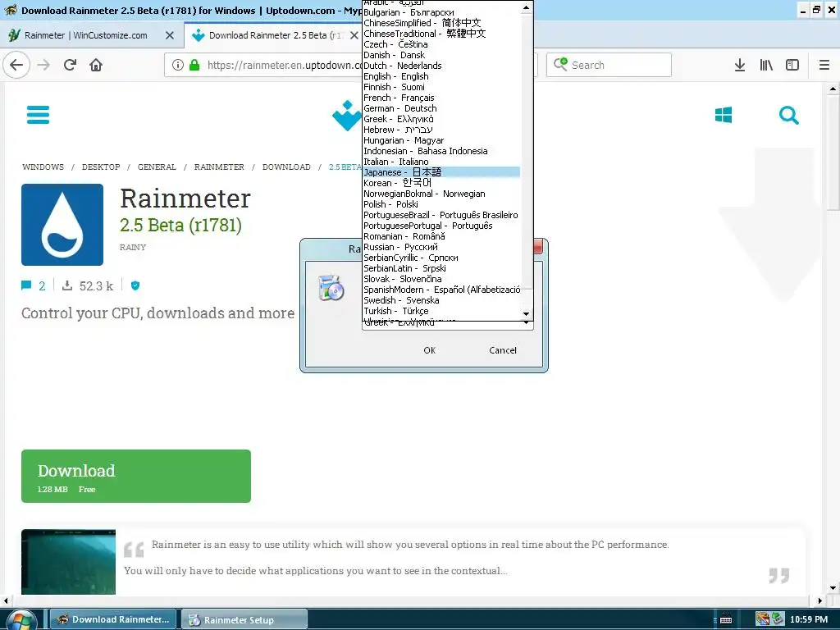Click the taskbar clock showing 10:59 PM

tap(809, 619)
